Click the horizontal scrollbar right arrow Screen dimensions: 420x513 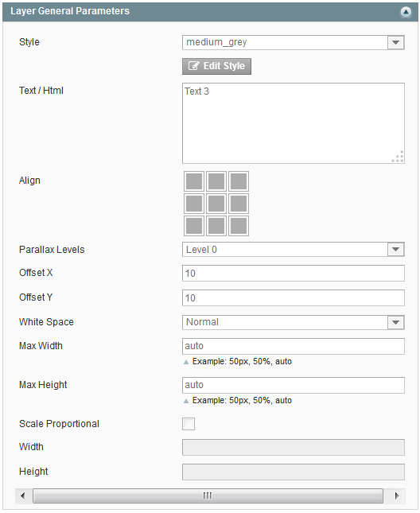(397, 496)
